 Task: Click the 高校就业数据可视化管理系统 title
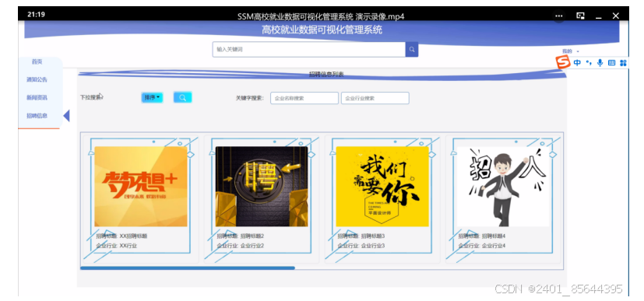322,30
